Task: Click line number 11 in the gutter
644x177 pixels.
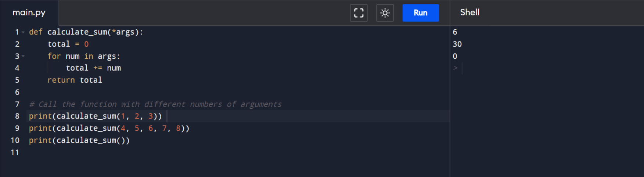Action: click(15, 152)
